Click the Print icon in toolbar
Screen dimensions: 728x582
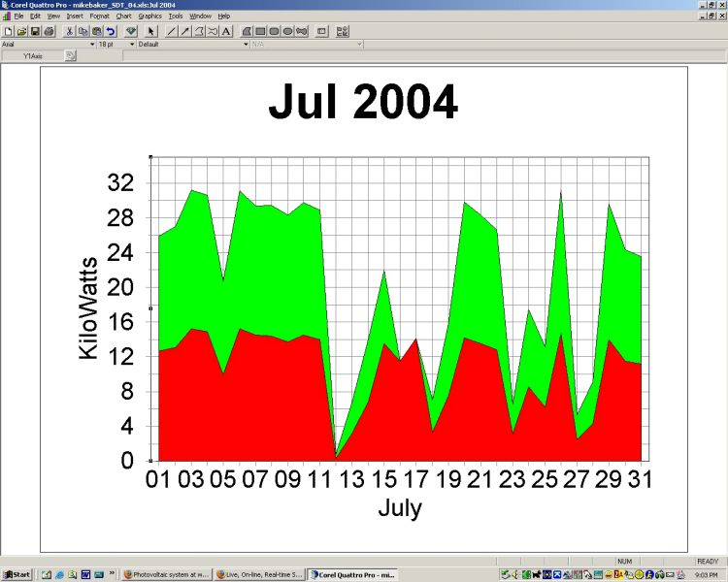click(49, 31)
